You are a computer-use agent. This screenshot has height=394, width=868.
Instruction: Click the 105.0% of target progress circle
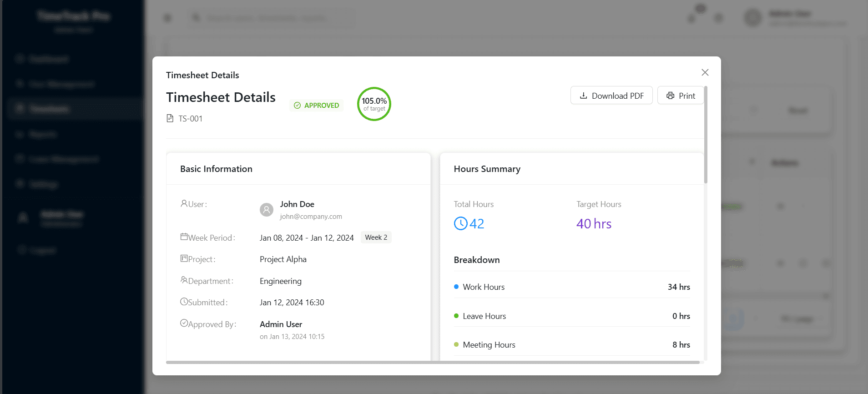point(374,104)
